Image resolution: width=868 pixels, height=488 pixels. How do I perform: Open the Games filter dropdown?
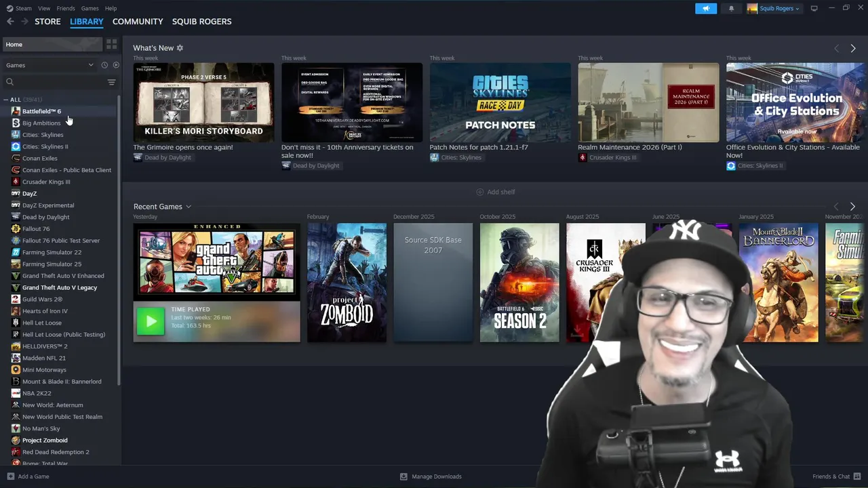coord(50,65)
